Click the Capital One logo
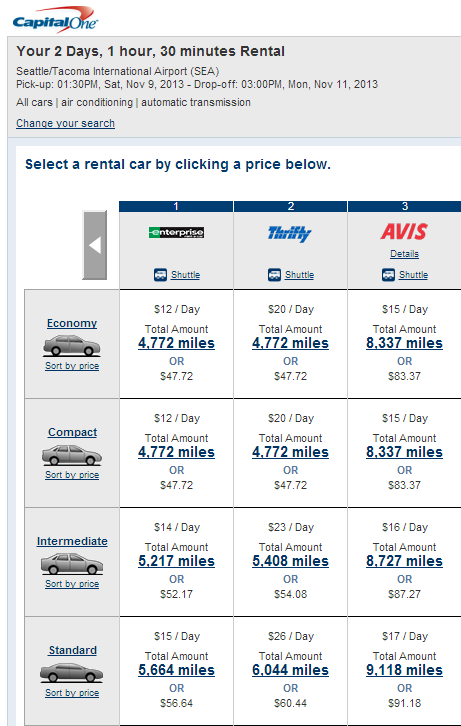This screenshot has height=726, width=461. [55, 20]
